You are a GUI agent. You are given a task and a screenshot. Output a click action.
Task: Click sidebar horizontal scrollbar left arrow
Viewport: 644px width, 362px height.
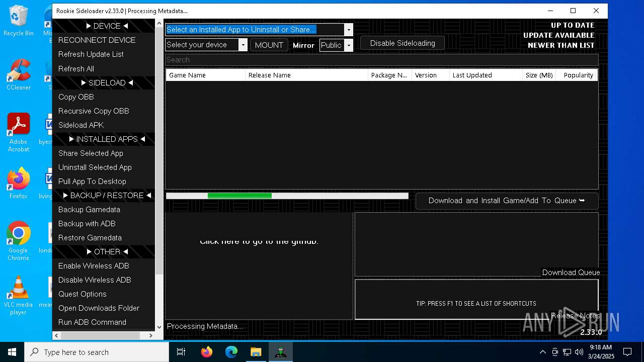pos(56,335)
